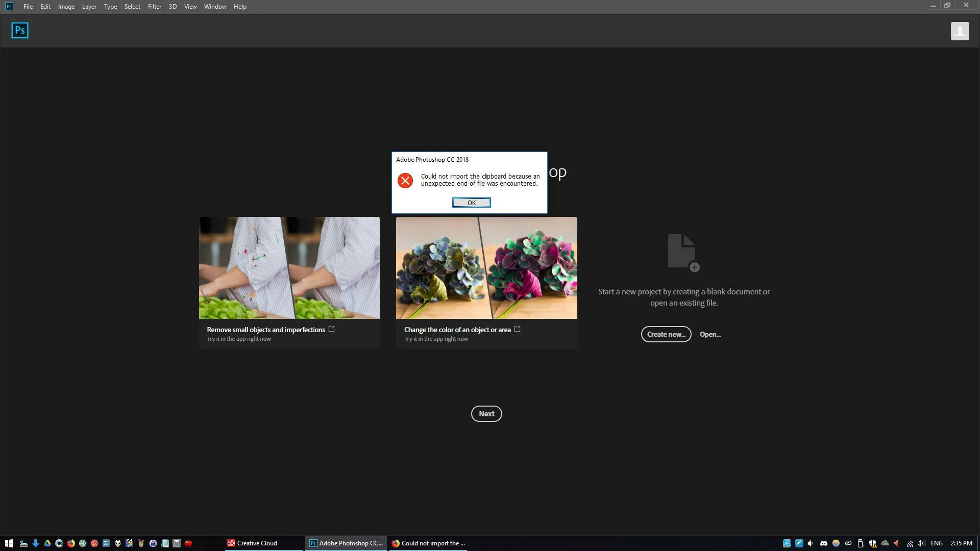Click the ENG language indicator in taskbar
The width and height of the screenshot is (980, 551).
tap(936, 543)
